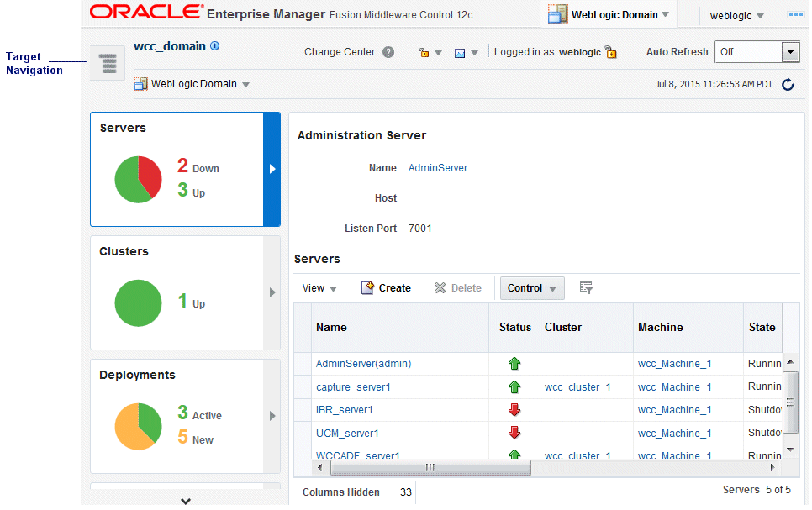Click the horizontal scrollbar thumb of Servers table
The width and height of the screenshot is (812, 510).
tap(430, 467)
